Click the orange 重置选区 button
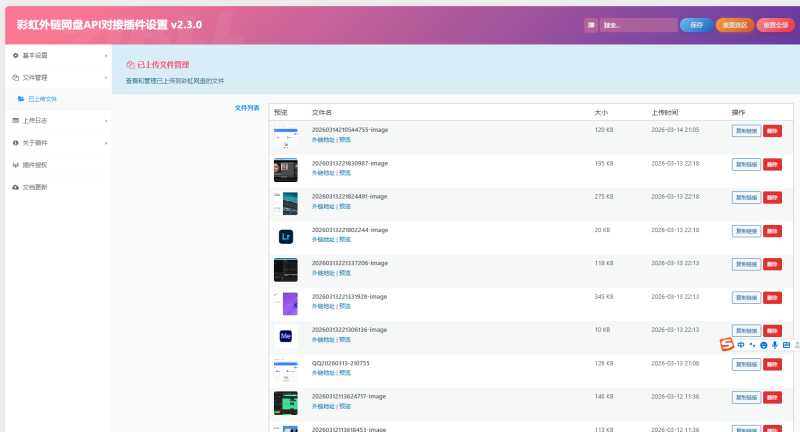Screen dimensions: 800x432 coord(735,25)
